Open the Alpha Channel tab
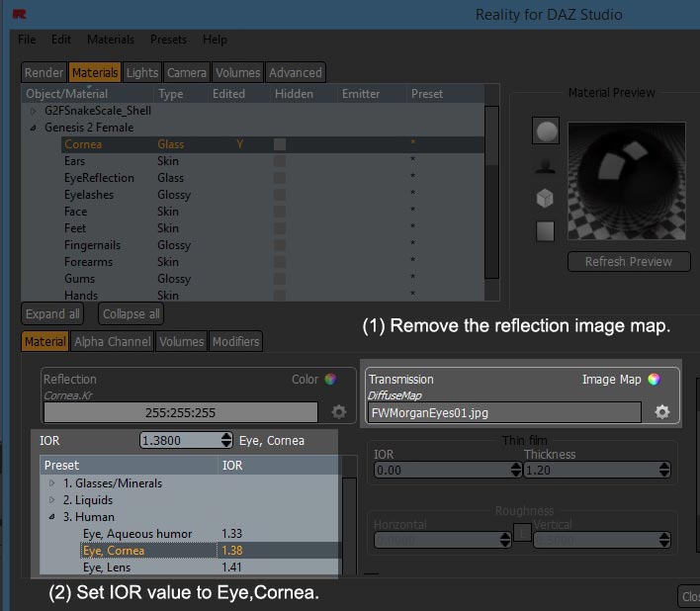 coord(112,341)
